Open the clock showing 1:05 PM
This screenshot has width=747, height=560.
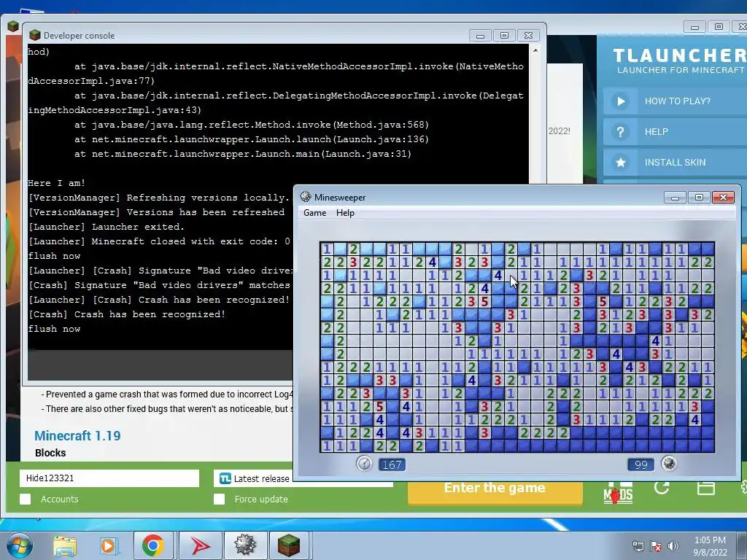pyautogui.click(x=710, y=546)
